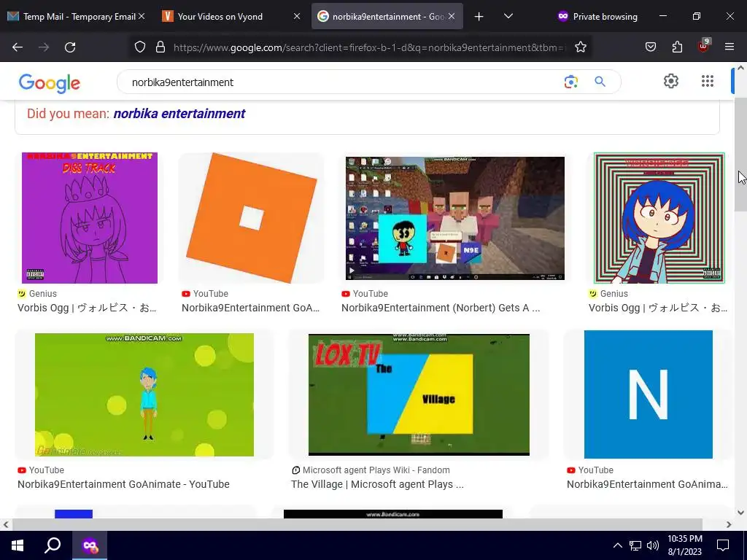This screenshot has width=747, height=560.
Task: Open the network status tray icon
Action: [635, 545]
